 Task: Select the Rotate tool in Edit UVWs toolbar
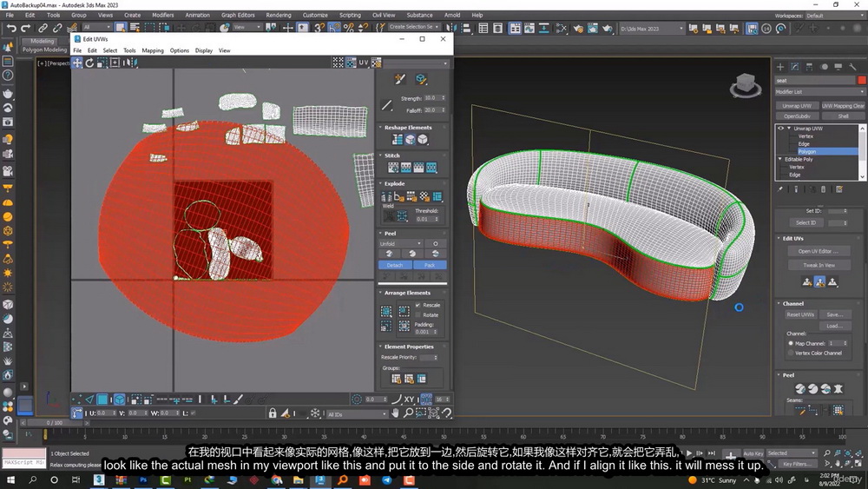(89, 63)
